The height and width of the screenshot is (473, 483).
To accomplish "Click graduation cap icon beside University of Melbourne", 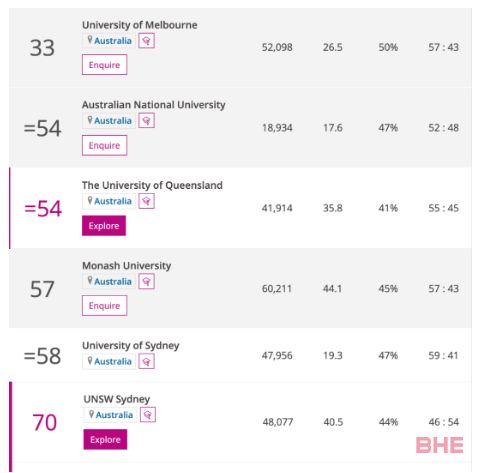I will pos(146,41).
